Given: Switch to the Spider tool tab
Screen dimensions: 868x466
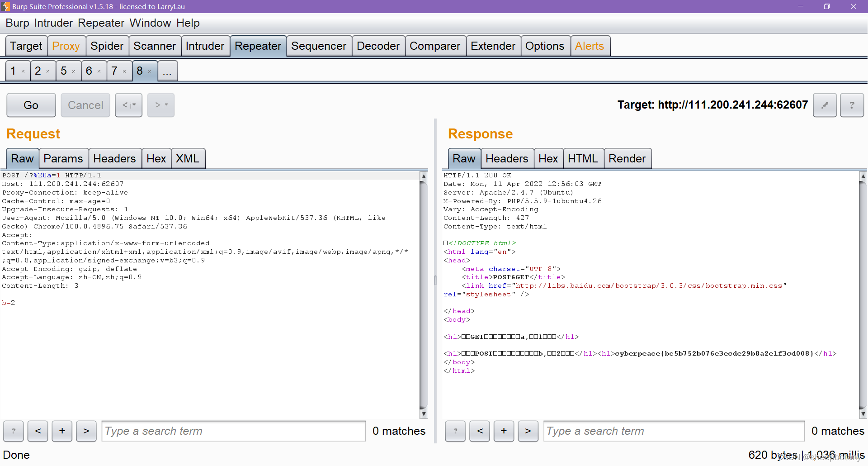Looking at the screenshot, I should 107,46.
